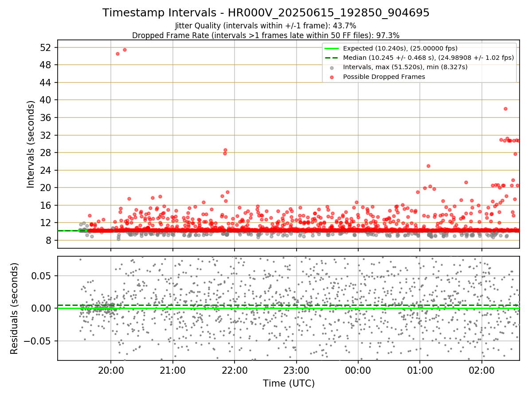This screenshot has width=532, height=399.
Task: Click the 'Intervals (seconds)' y-axis label
Action: pyautogui.click(x=31, y=144)
